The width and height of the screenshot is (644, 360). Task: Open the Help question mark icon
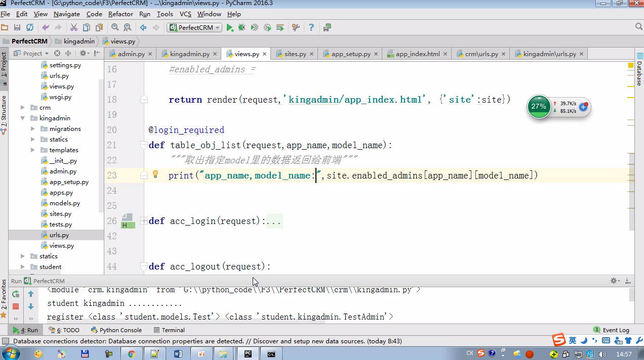tap(311, 27)
